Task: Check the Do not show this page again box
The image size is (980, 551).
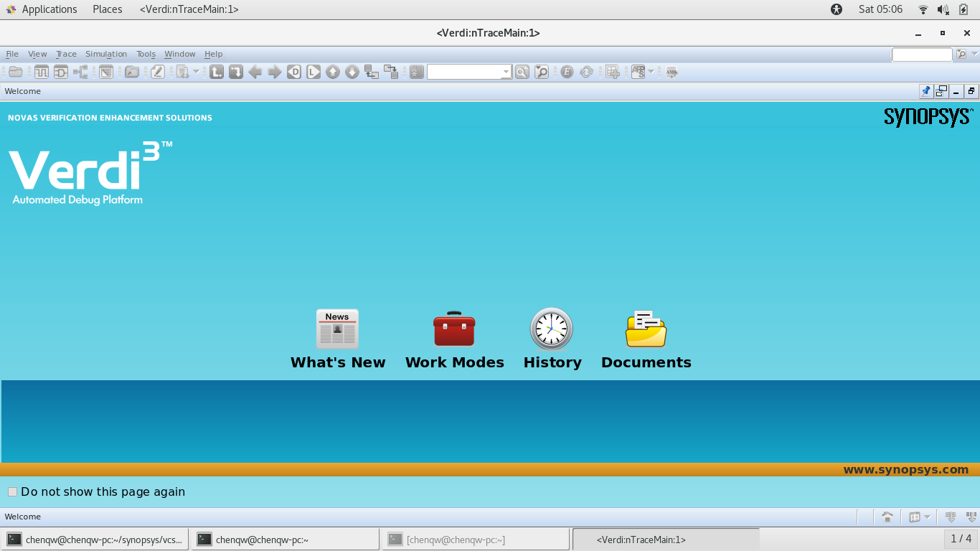Action: tap(12, 491)
